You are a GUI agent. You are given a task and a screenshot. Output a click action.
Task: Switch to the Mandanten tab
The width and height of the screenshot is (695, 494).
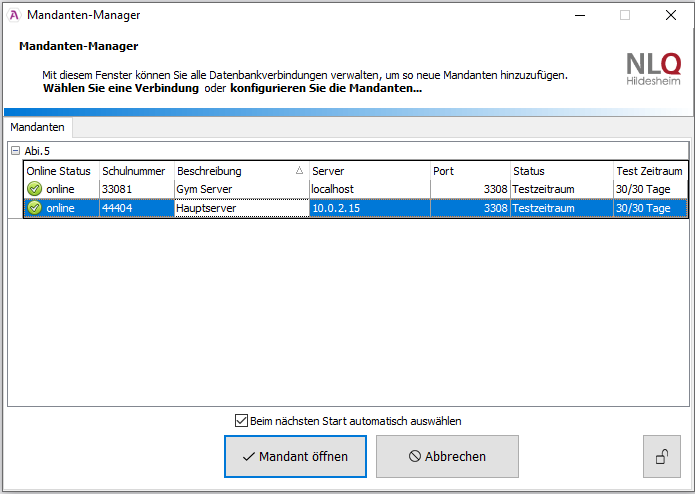click(x=38, y=128)
